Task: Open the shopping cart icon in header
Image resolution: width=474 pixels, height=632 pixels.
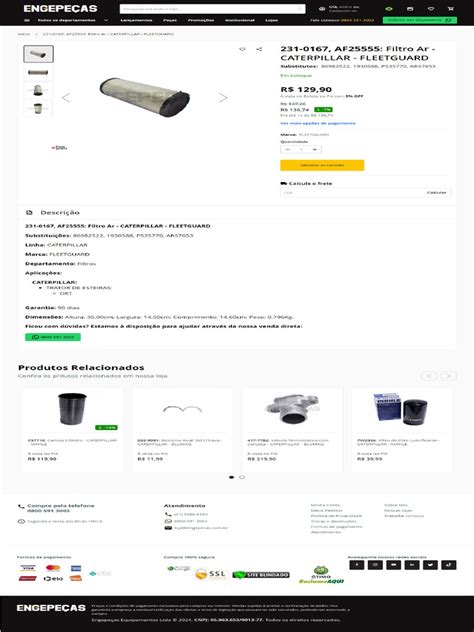Action: point(450,8)
